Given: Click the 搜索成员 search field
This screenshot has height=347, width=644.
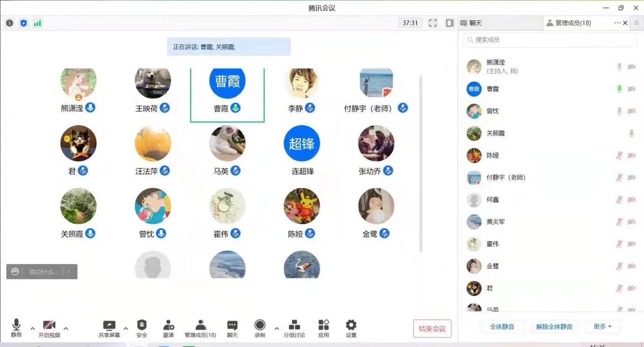Looking at the screenshot, I should (x=550, y=40).
